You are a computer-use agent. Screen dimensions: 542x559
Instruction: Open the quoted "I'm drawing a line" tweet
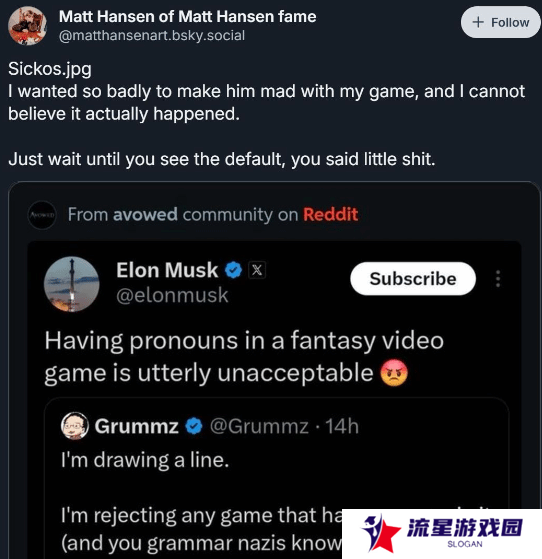point(276,478)
